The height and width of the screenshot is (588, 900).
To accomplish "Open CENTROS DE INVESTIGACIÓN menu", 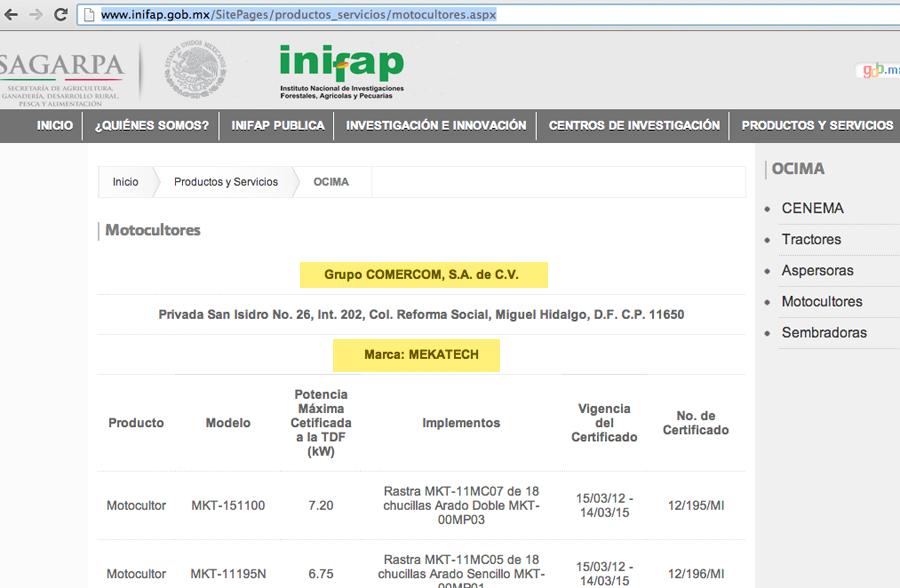I will [x=634, y=125].
